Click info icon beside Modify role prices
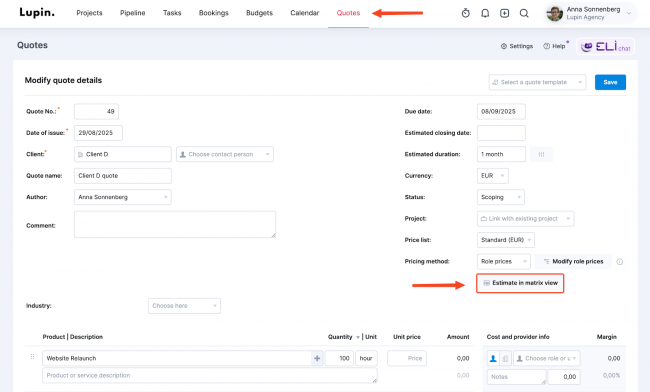650x392 pixels. click(620, 261)
